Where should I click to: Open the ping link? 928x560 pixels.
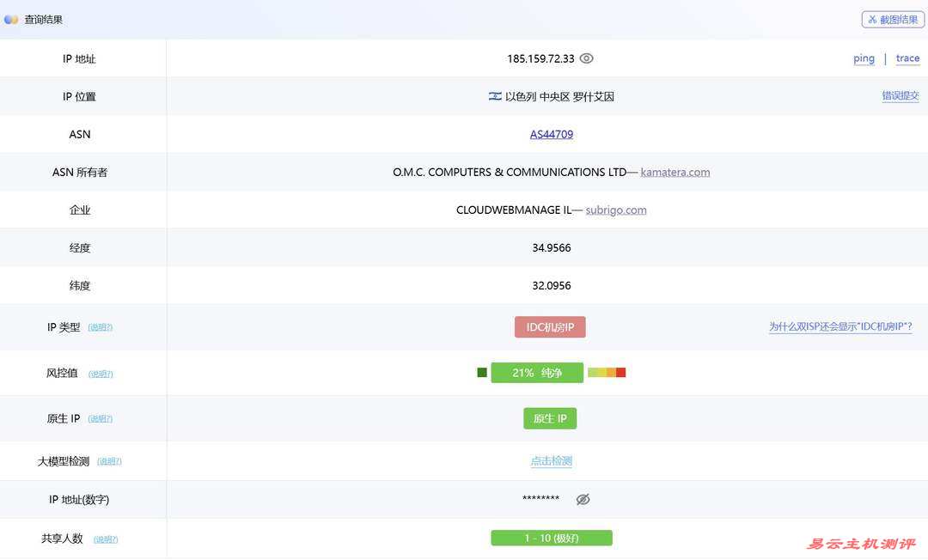[x=864, y=58]
